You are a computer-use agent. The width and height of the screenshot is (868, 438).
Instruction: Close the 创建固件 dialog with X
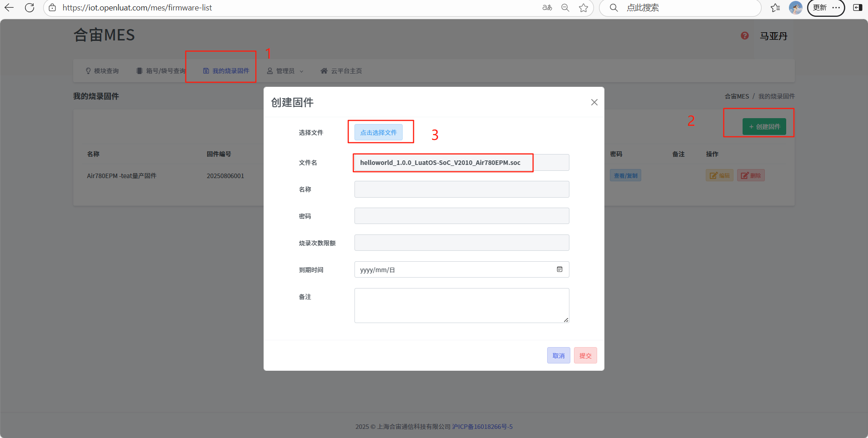coord(594,102)
